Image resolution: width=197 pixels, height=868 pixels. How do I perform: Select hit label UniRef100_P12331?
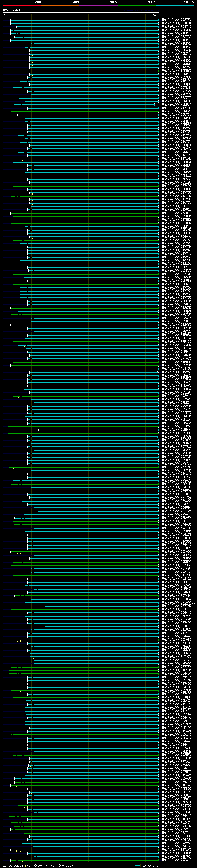click(x=177, y=690)
